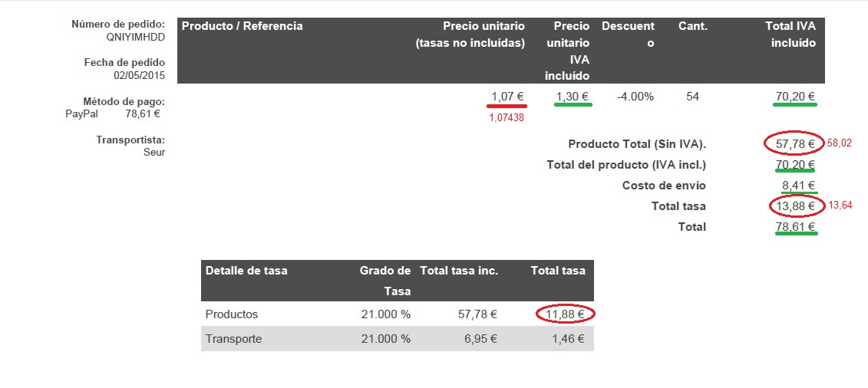
Task: Click the circled 11,88 € products tax
Action: (565, 314)
